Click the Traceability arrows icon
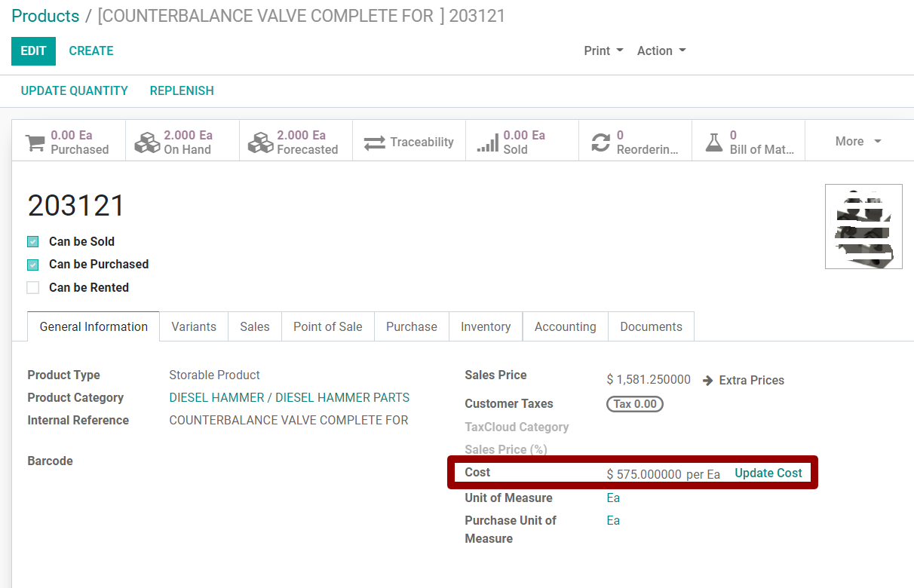914x588 pixels. point(375,142)
